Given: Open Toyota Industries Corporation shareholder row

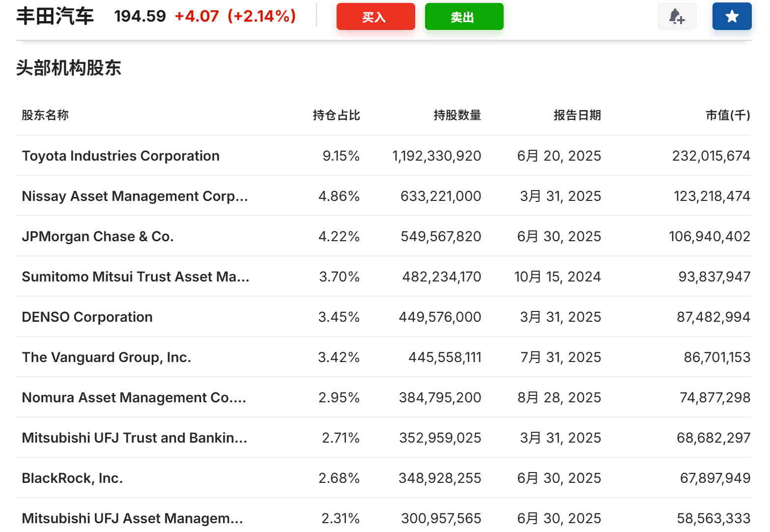Looking at the screenshot, I should coord(121,156).
